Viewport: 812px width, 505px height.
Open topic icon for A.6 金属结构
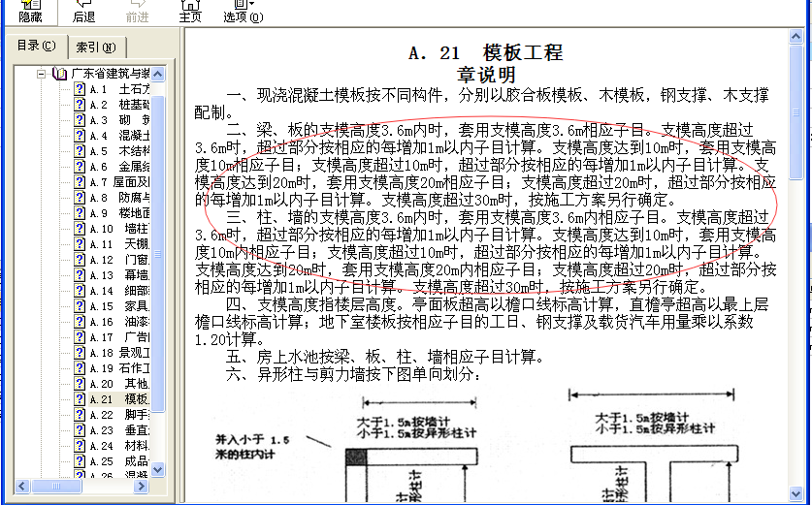pyautogui.click(x=80, y=167)
